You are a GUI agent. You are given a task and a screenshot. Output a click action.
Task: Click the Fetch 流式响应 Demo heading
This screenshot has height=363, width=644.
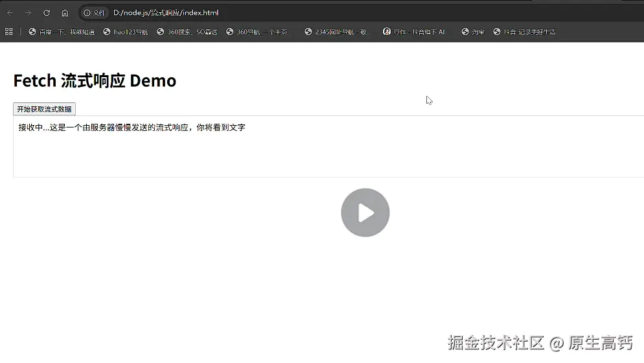pyautogui.click(x=95, y=80)
